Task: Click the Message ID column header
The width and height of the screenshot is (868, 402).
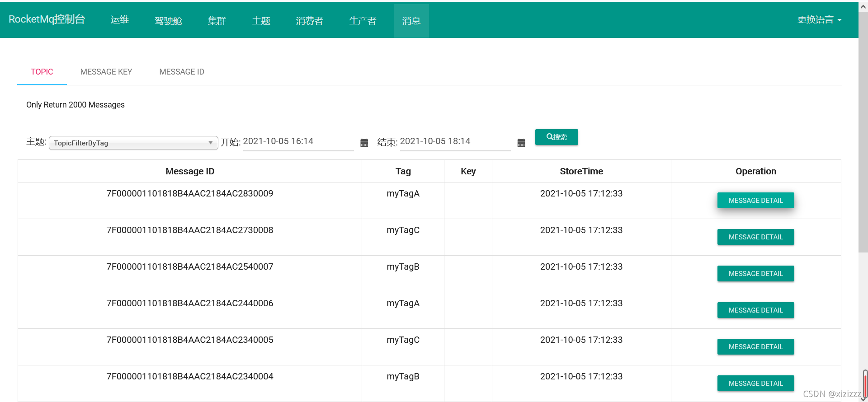Action: [x=190, y=171]
